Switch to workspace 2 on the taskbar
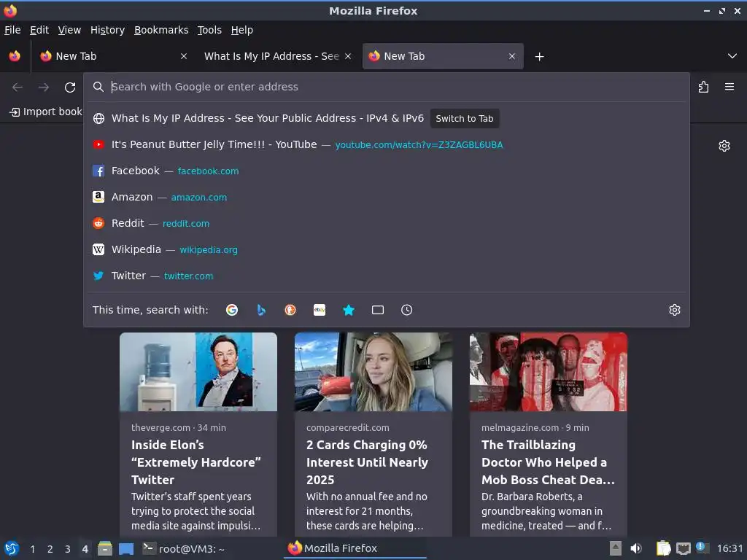Viewport: 747px width, 560px height. [x=50, y=549]
